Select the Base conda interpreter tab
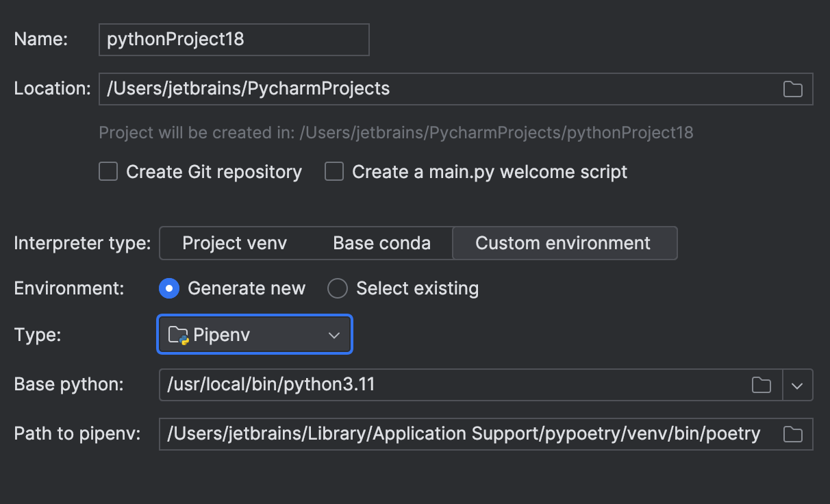 click(381, 242)
